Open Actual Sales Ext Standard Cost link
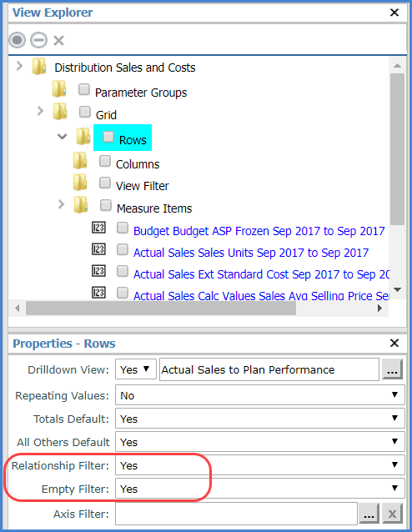Screen dimensions: 412x532 click(x=261, y=274)
